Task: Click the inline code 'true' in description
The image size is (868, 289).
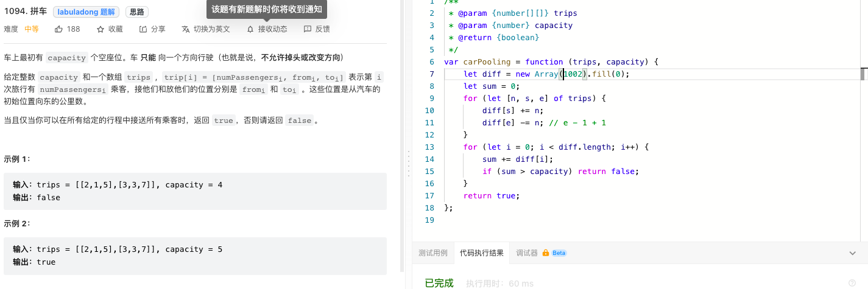Action: pyautogui.click(x=224, y=120)
